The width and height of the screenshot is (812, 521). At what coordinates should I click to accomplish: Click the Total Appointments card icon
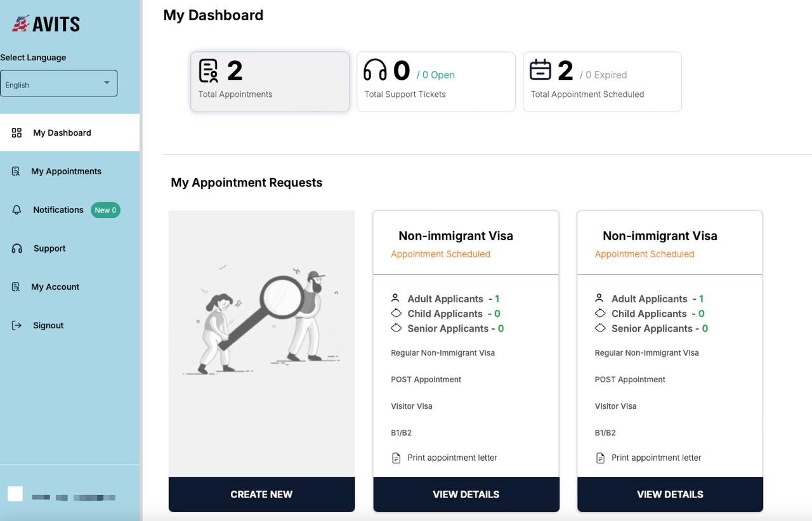(208, 71)
